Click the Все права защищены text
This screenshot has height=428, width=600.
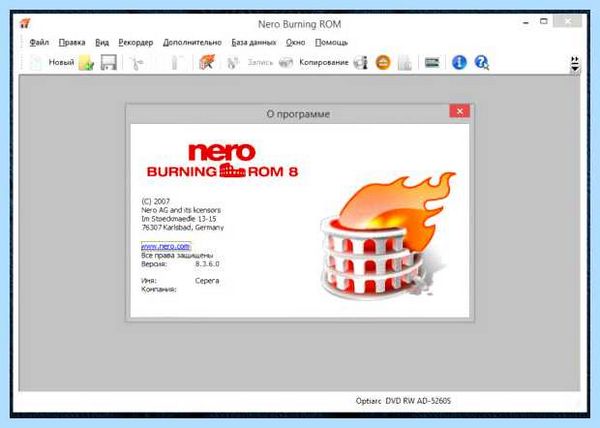click(177, 255)
